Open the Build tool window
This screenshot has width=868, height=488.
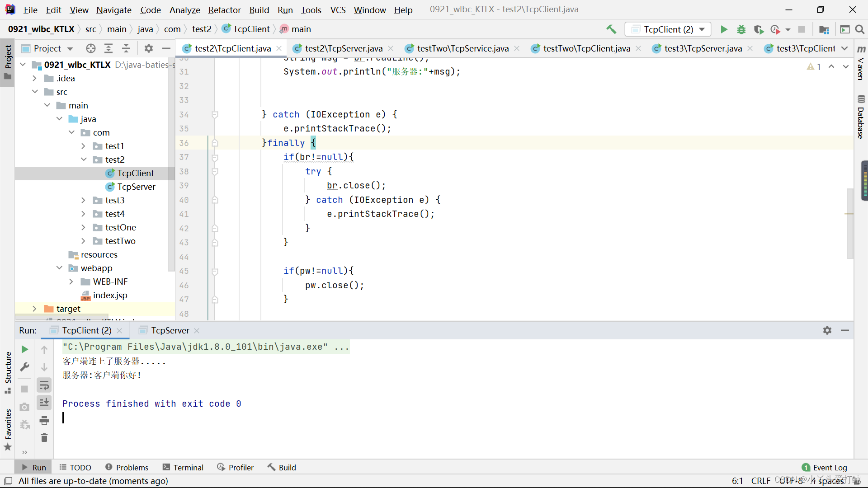click(x=281, y=467)
